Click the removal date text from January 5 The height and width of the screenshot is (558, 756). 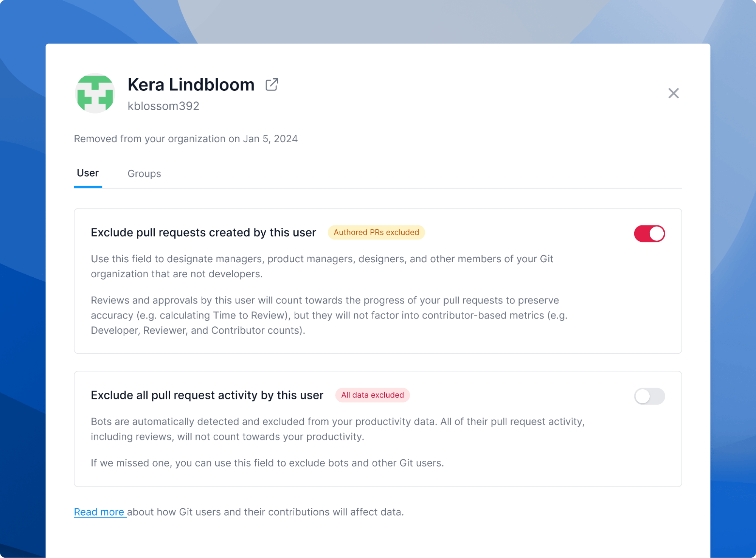[x=186, y=138]
